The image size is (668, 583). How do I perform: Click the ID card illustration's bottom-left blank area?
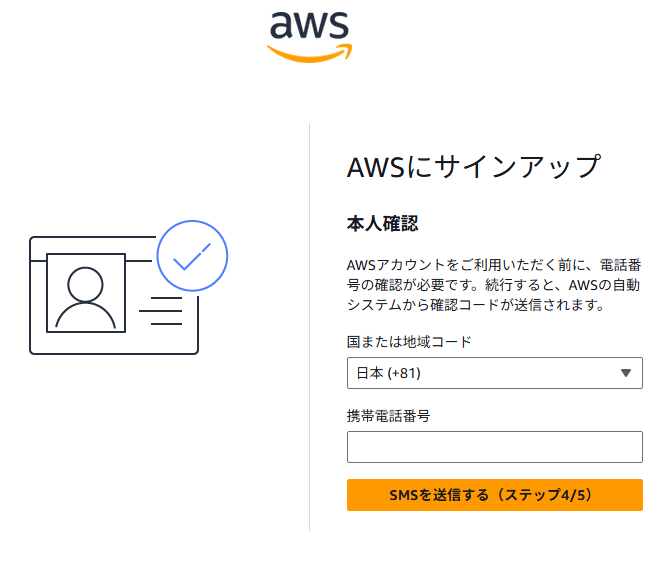coord(40,342)
